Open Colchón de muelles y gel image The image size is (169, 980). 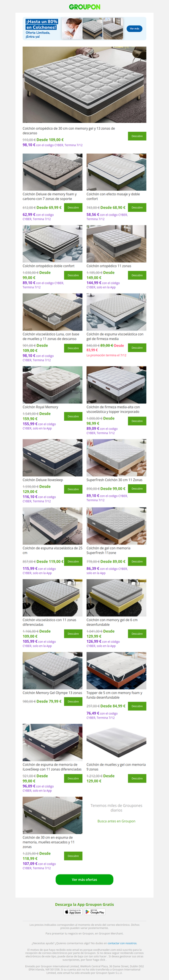(x=117, y=742)
